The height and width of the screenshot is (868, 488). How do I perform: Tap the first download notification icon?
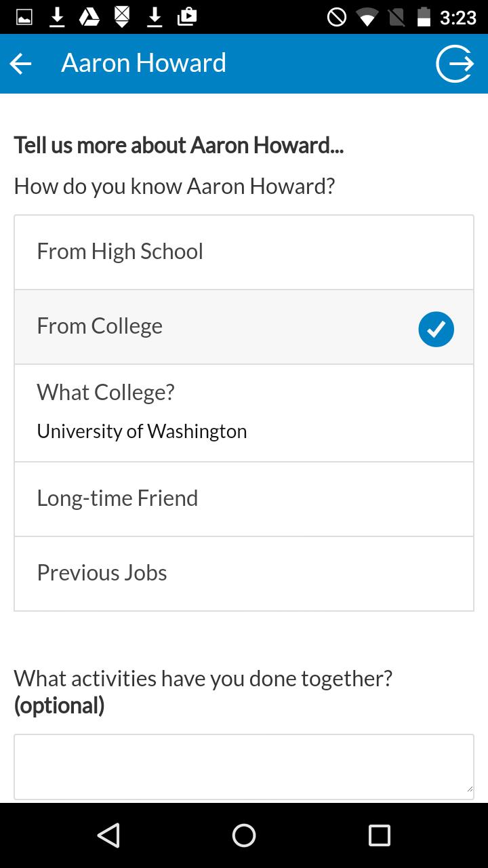[x=58, y=17]
